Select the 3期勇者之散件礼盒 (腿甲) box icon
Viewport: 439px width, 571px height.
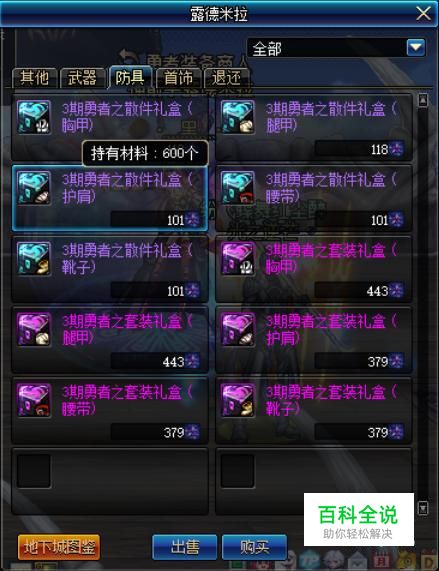(237, 117)
